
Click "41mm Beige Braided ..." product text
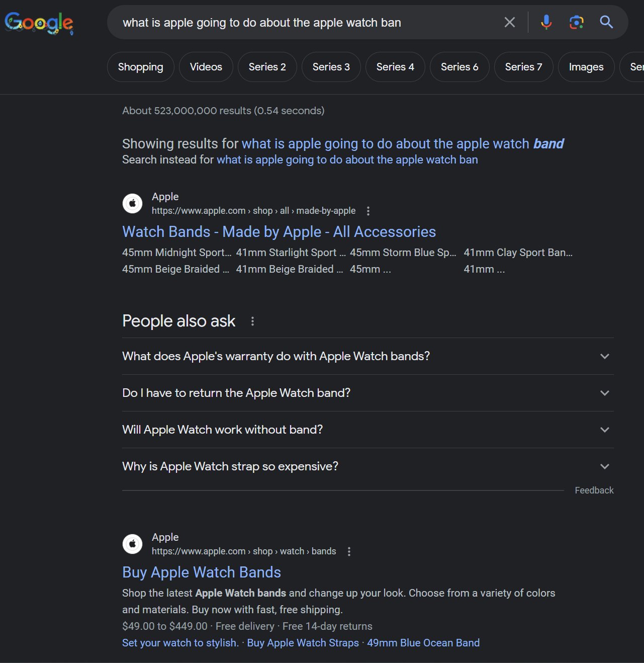click(x=290, y=269)
